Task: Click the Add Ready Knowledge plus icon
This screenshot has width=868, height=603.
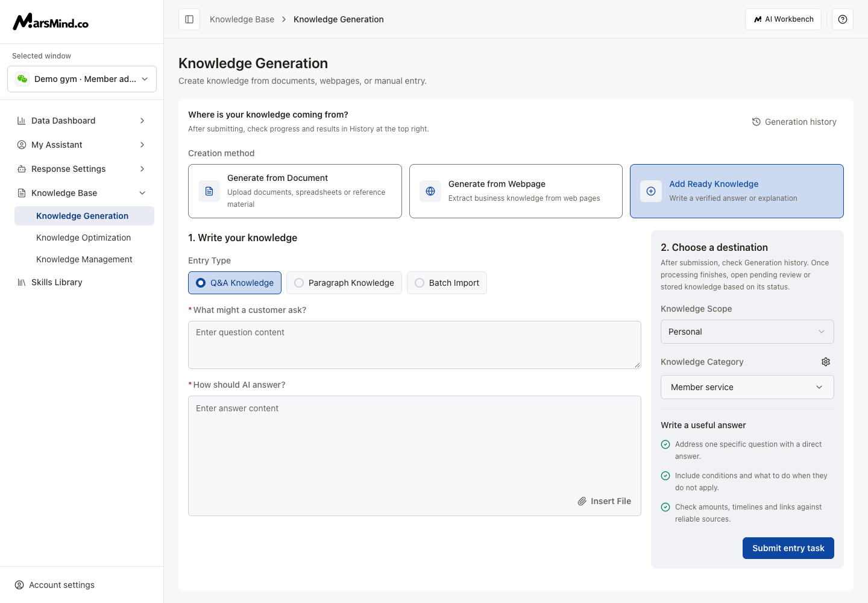Action: (x=651, y=191)
